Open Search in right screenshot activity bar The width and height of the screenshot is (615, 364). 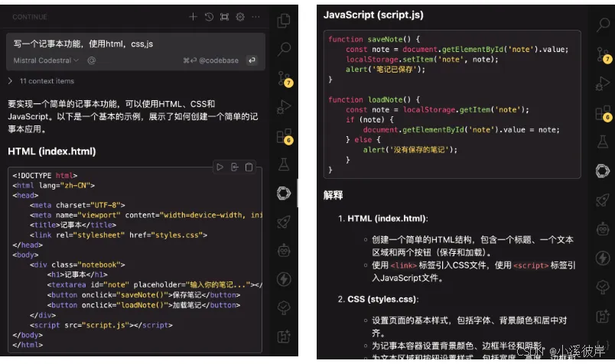point(604,24)
